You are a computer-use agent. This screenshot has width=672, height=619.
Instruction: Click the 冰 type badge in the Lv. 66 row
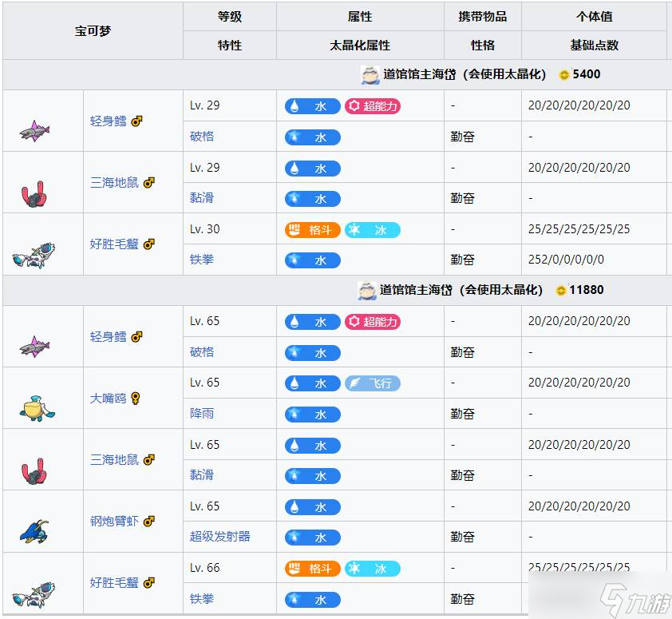coord(373,569)
